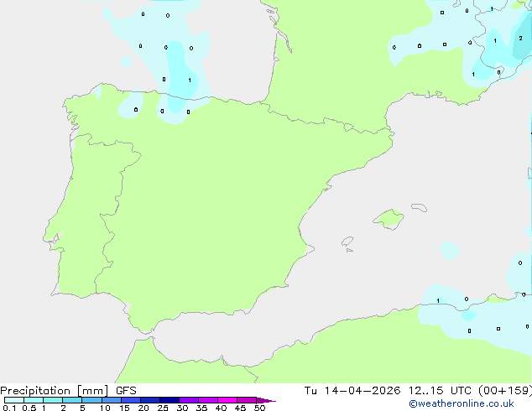Click the over-50 mm arrow tip of legend
This screenshot has height=411, width=532.
click(266, 400)
